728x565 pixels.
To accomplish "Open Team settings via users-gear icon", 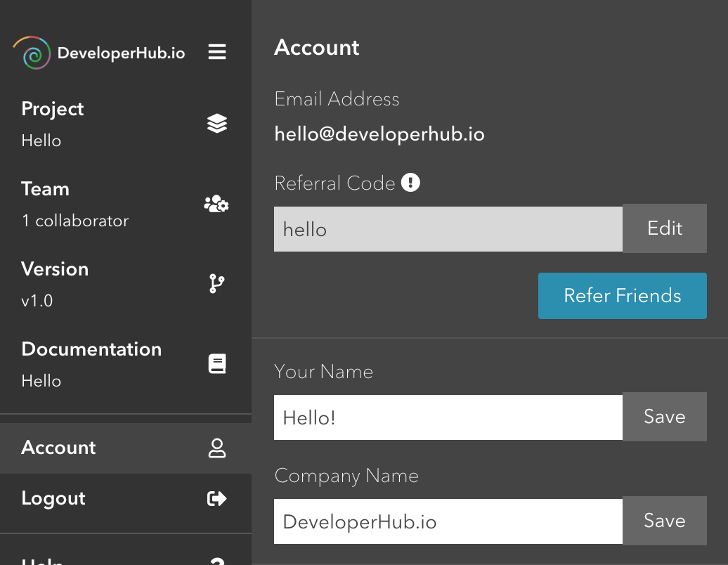I will 216,204.
